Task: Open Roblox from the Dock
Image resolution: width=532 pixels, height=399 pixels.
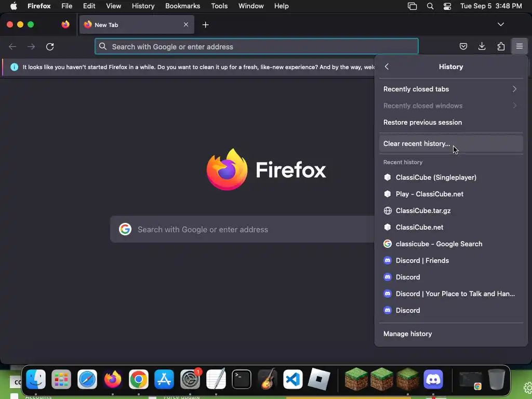Action: click(318, 379)
